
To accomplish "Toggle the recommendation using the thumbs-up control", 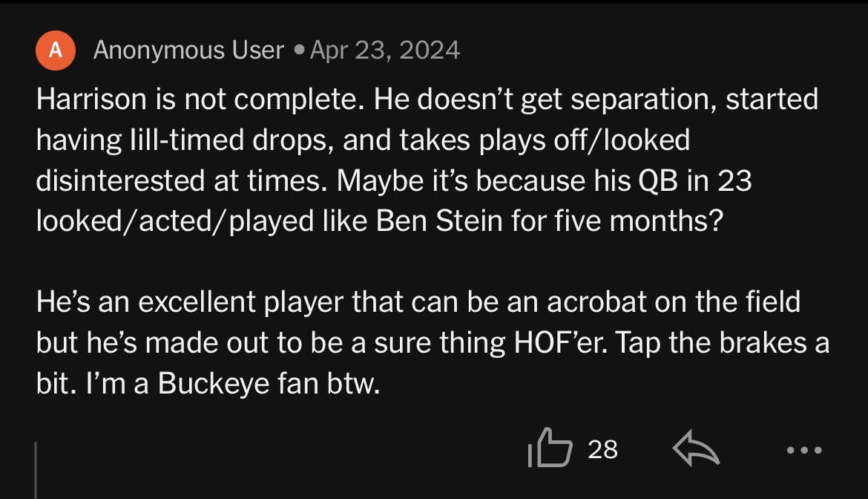I will click(551, 449).
